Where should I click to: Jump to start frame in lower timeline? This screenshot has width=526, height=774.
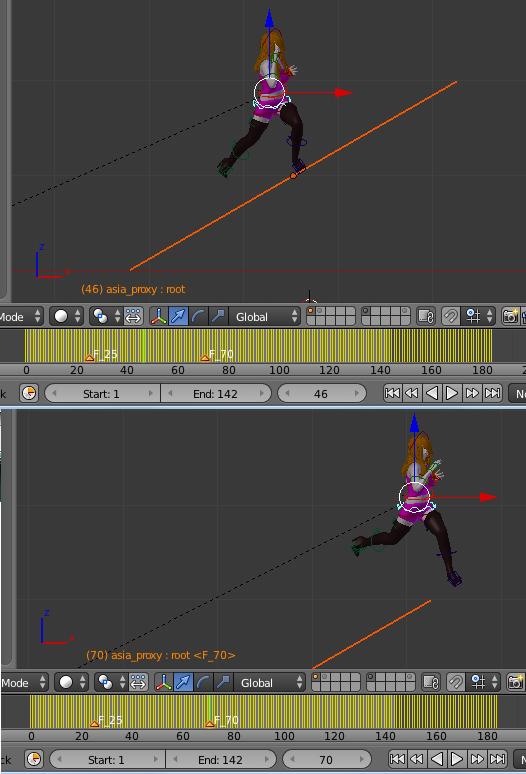pos(397,759)
